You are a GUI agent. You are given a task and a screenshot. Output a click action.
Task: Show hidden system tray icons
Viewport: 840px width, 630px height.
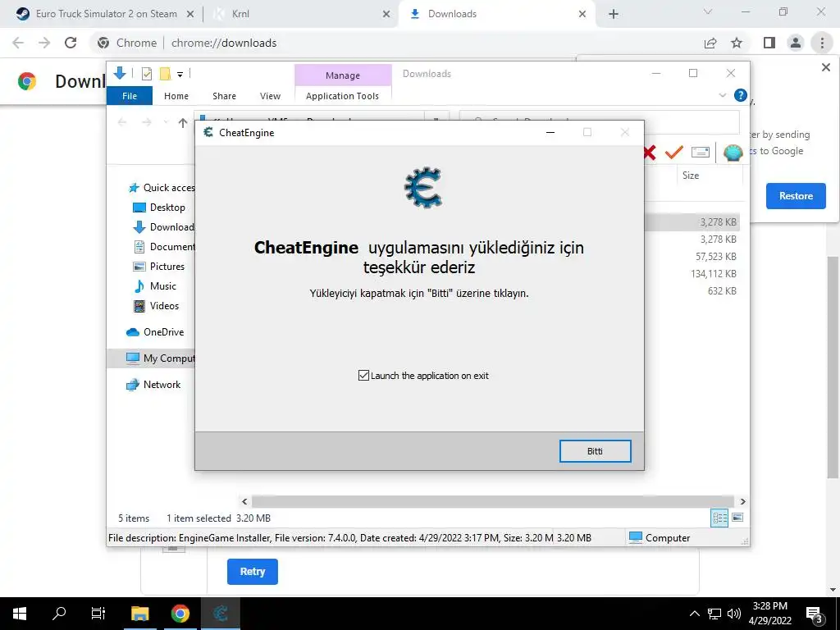694,614
